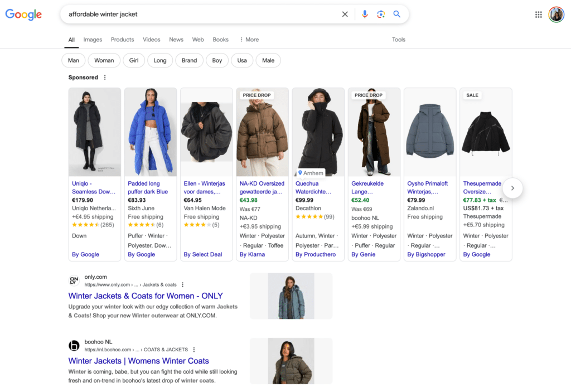Switch to the Web tab

click(x=198, y=40)
